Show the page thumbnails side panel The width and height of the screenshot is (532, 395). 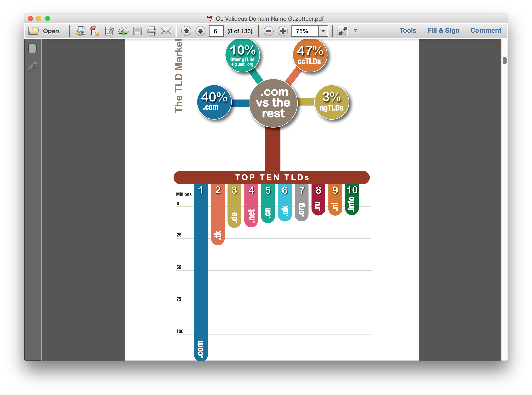(33, 48)
